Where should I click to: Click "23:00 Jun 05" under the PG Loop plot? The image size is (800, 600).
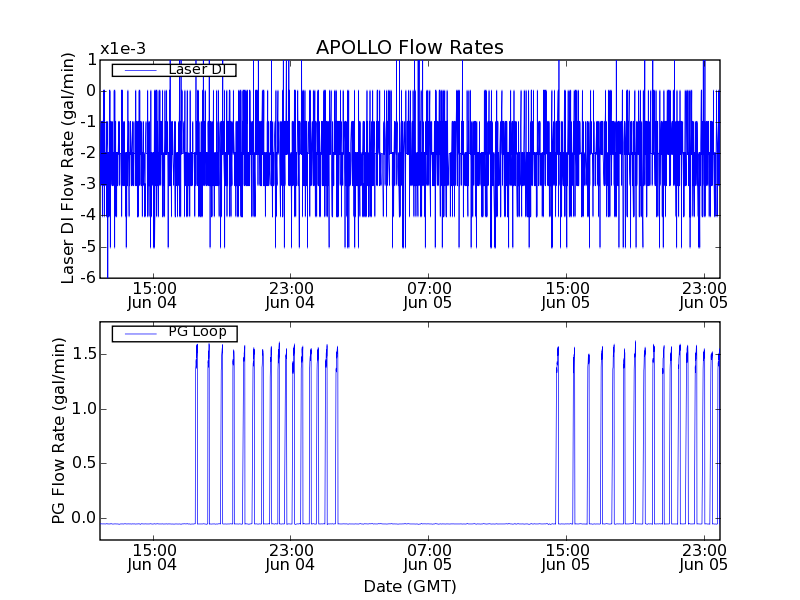[x=704, y=558]
